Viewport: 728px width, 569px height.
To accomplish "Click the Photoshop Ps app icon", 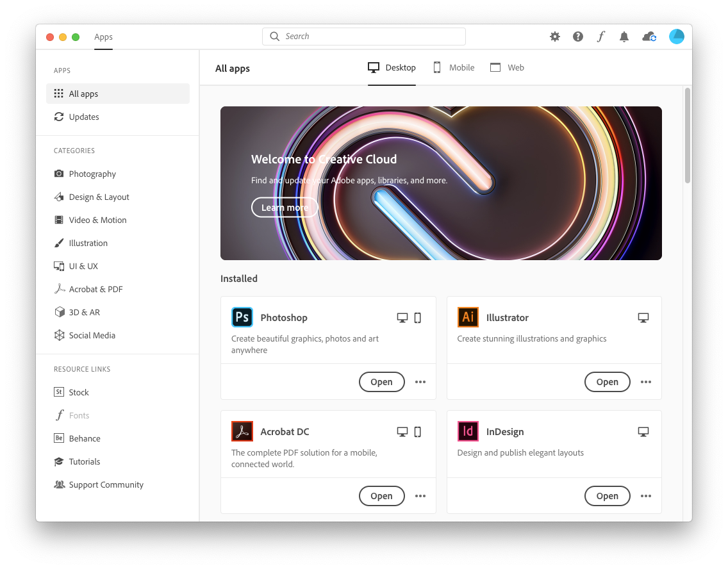I will coord(242,317).
